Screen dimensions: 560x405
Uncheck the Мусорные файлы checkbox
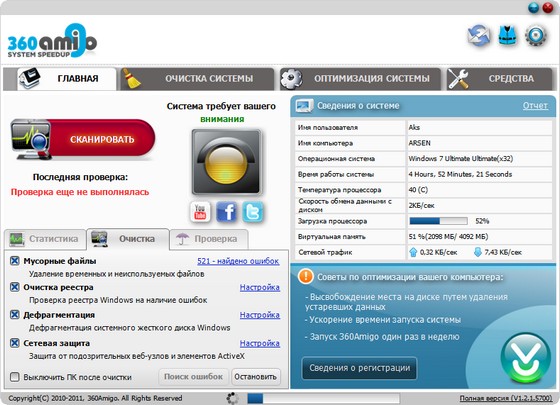(x=15, y=261)
